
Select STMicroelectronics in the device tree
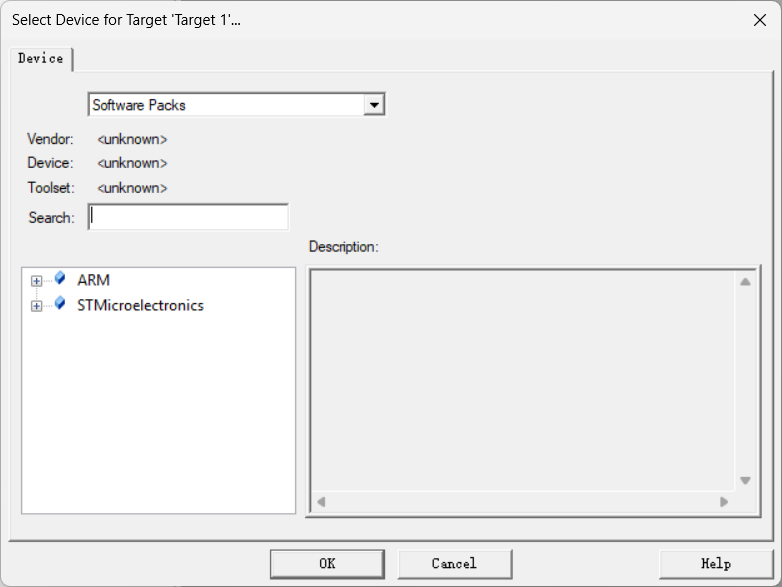[140, 305]
